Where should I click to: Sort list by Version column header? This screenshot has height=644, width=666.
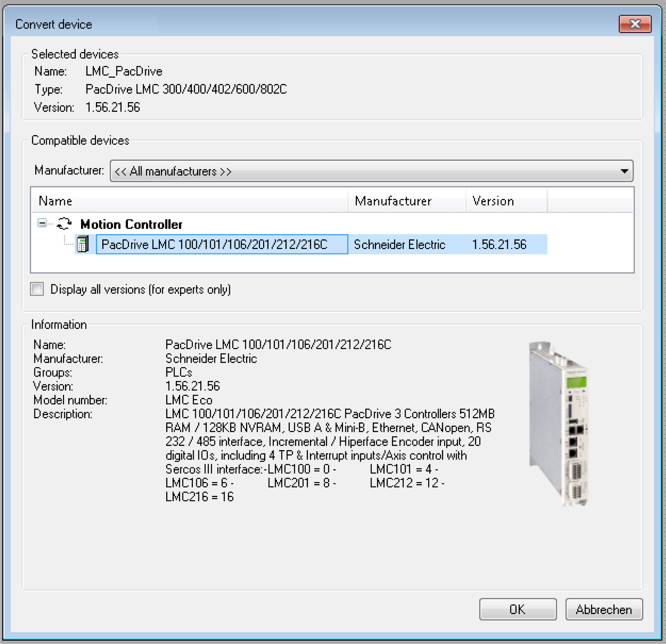click(506, 201)
